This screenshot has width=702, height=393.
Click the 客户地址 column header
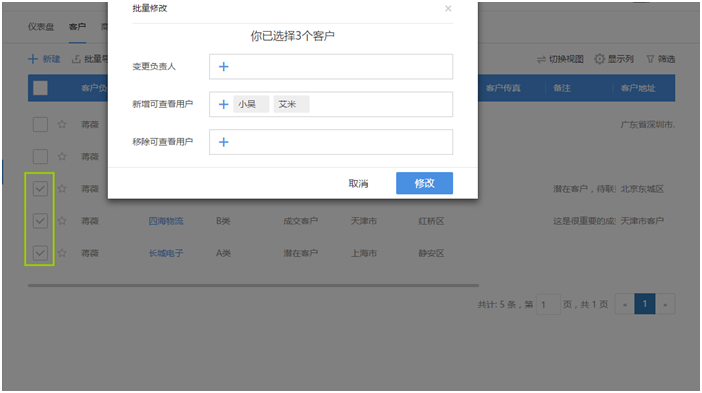(638, 88)
